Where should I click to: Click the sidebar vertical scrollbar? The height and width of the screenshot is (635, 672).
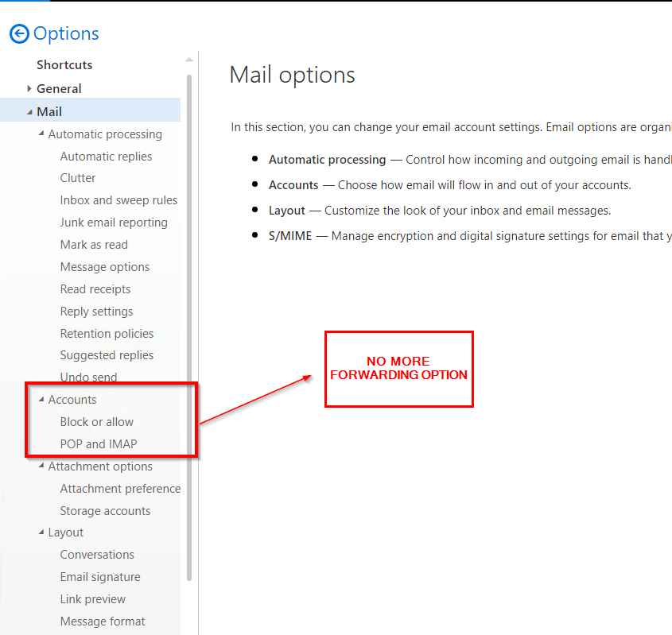click(189, 318)
